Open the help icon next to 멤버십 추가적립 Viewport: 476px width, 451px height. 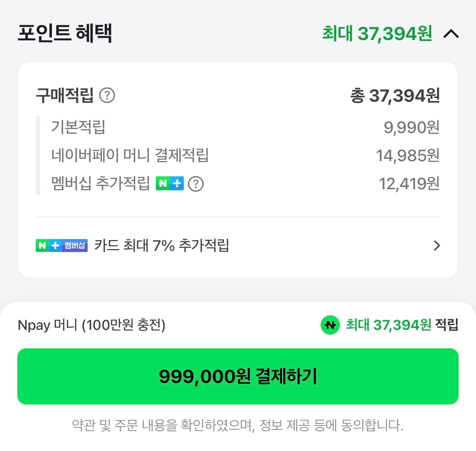coord(196,184)
